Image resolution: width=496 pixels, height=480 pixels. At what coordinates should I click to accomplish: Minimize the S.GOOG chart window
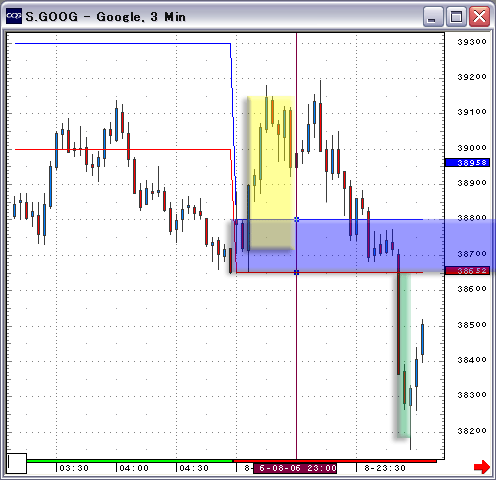tap(433, 16)
